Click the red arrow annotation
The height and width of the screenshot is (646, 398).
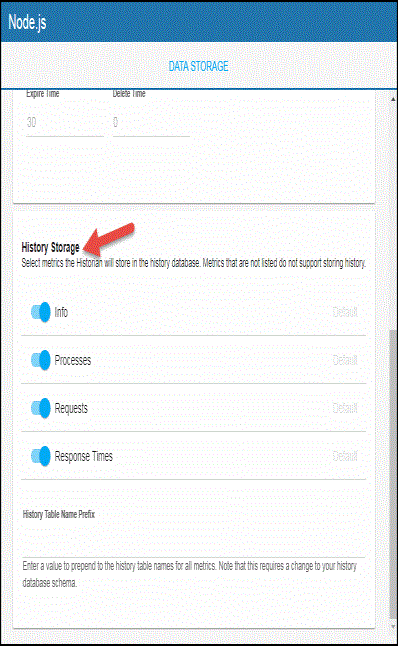coord(109,240)
